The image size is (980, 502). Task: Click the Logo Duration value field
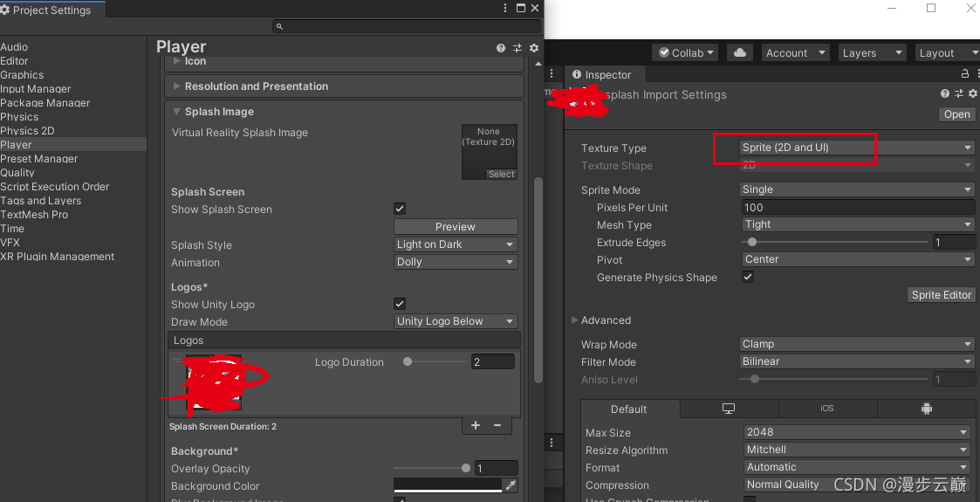(493, 361)
